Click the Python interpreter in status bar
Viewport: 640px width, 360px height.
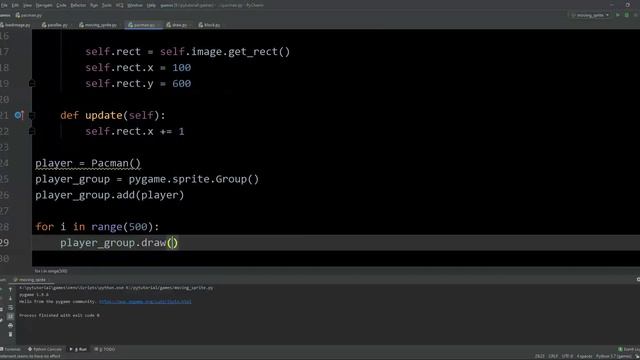pos(614,356)
